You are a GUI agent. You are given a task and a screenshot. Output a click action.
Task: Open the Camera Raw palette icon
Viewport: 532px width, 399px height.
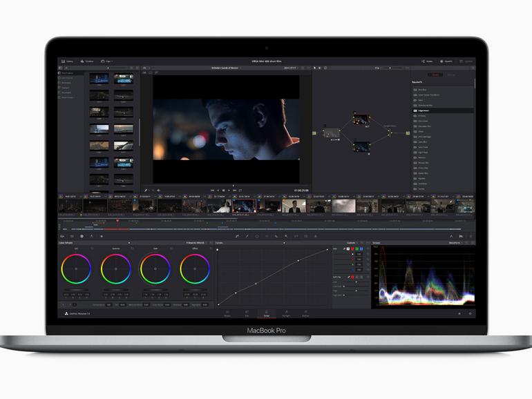pyautogui.click(x=62, y=236)
